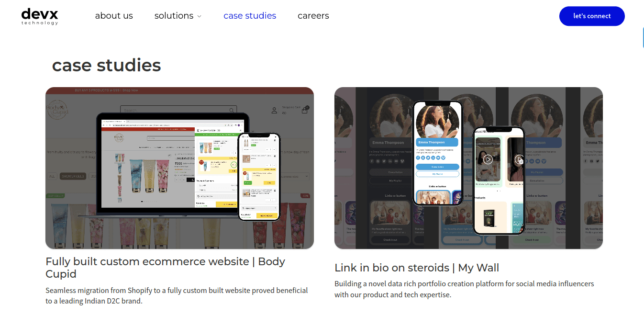Click the chevron next to solutions
644x315 pixels.
pos(199,16)
